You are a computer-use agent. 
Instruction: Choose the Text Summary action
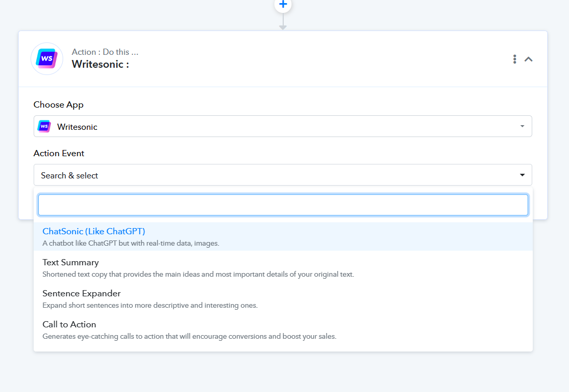283,267
